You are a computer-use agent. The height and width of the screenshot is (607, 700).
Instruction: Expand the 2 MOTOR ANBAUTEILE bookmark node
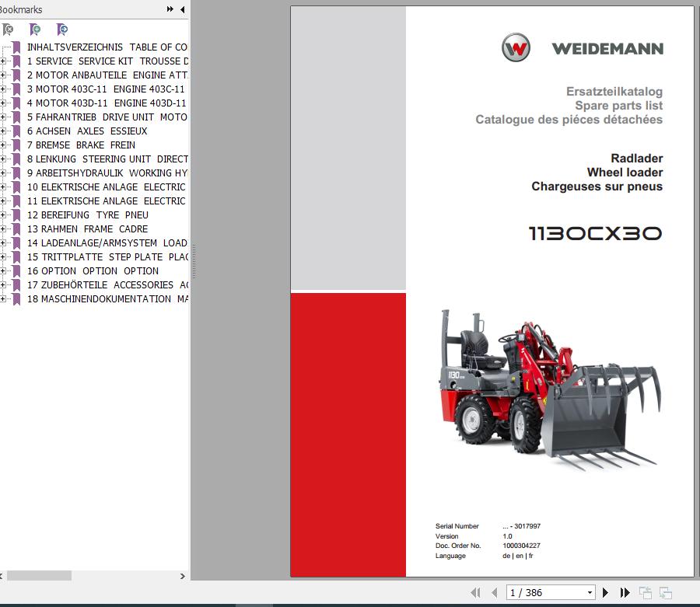(2, 75)
